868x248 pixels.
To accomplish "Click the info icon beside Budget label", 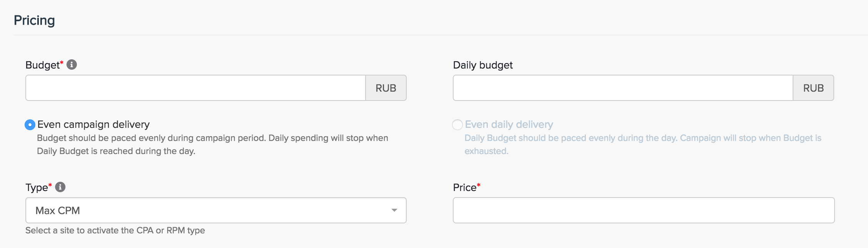I will (x=72, y=65).
